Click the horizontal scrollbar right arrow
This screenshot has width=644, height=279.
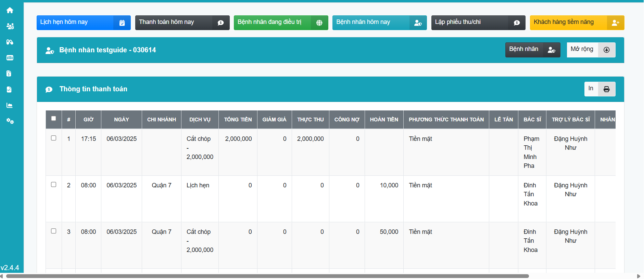638,276
